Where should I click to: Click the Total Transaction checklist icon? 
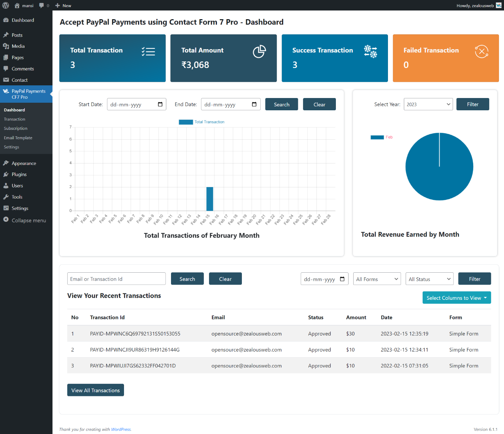tap(148, 52)
